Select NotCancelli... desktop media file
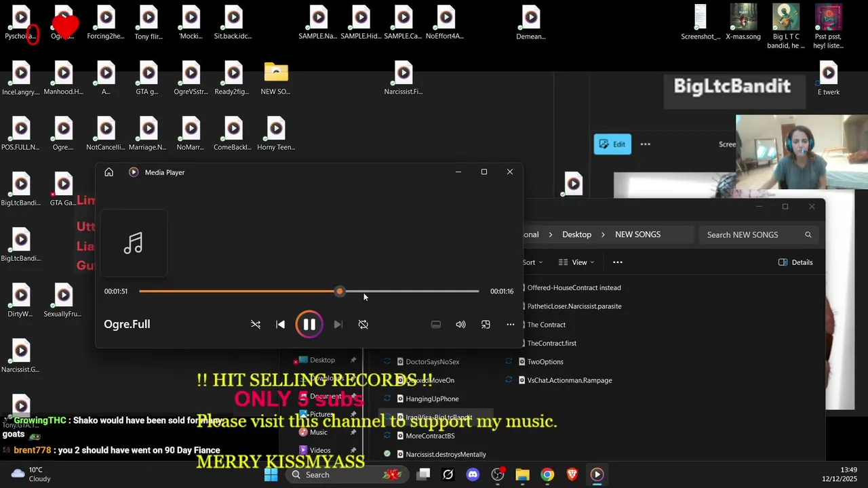This screenshot has width=868, height=488. (106, 134)
